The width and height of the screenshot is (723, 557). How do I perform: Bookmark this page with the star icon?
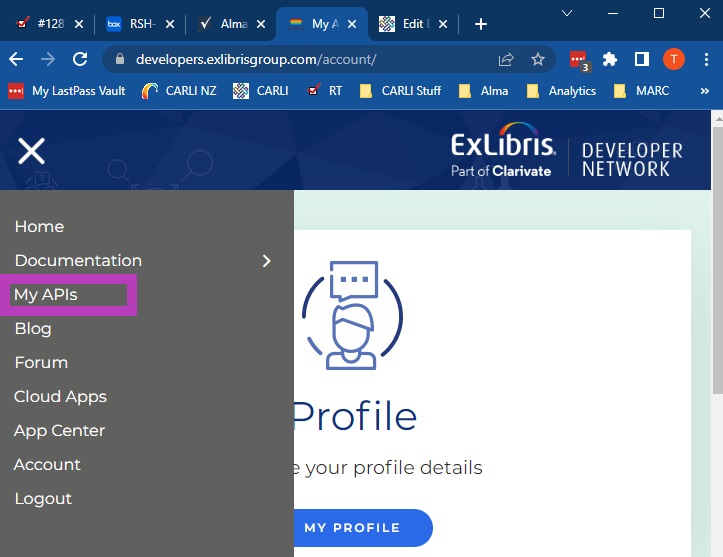pyautogui.click(x=538, y=59)
